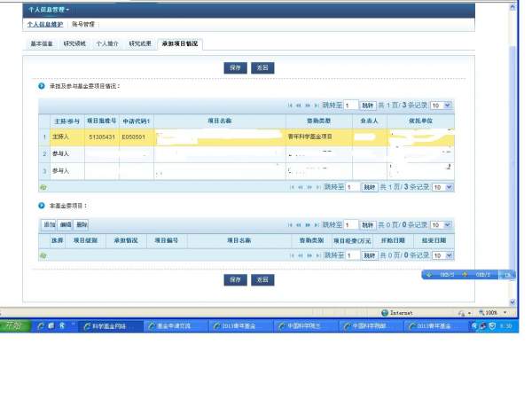Click 跳转 button in non-fund table bottom pager
532x399 pixels.
coord(370,255)
